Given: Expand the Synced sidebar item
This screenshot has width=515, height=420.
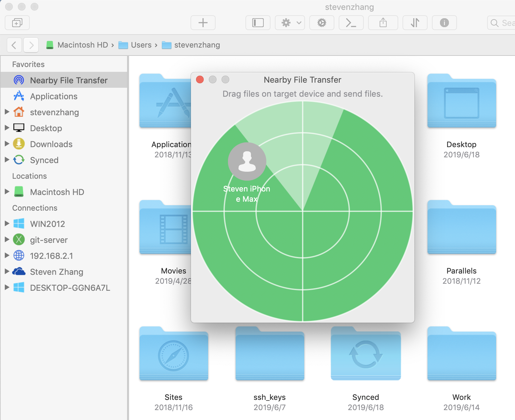Looking at the screenshot, I should [x=7, y=160].
